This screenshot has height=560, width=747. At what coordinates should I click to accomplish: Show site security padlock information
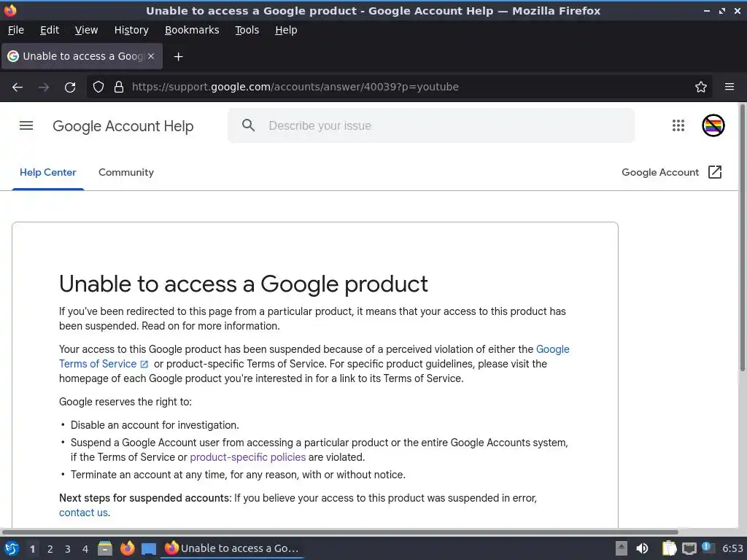tap(119, 87)
